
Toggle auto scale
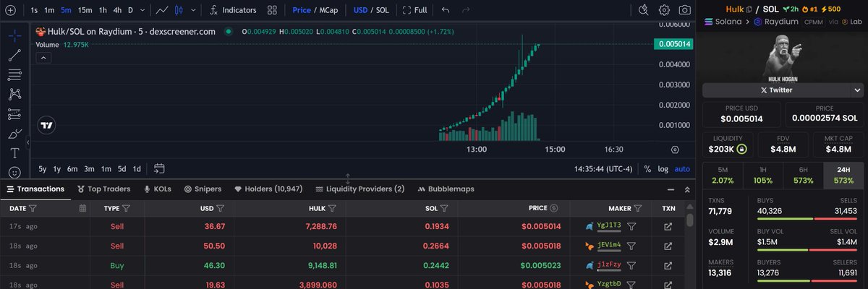(682, 168)
